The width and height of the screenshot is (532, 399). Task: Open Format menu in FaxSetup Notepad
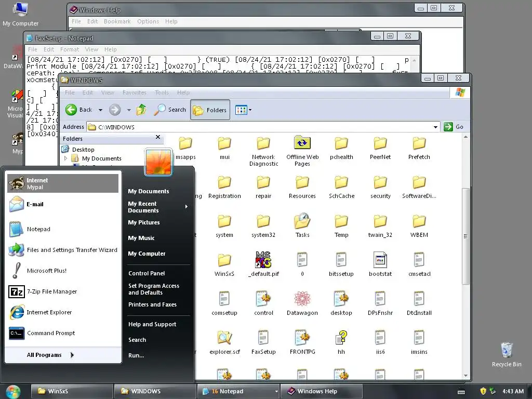(70, 49)
